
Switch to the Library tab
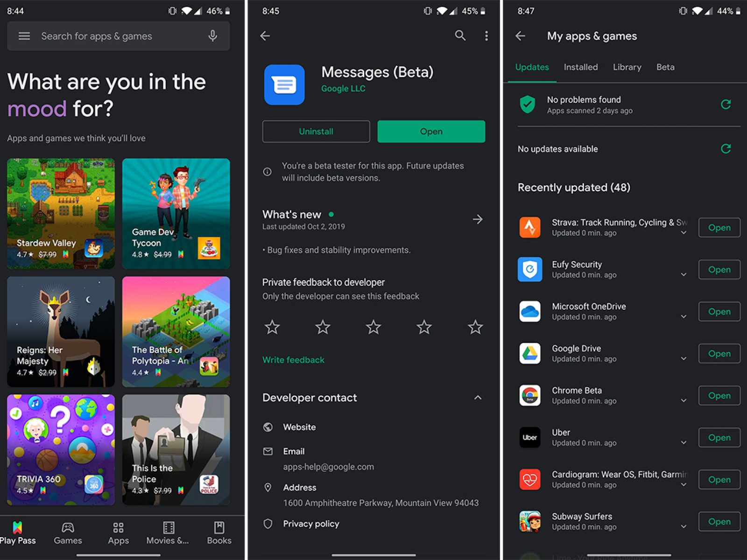tap(627, 67)
